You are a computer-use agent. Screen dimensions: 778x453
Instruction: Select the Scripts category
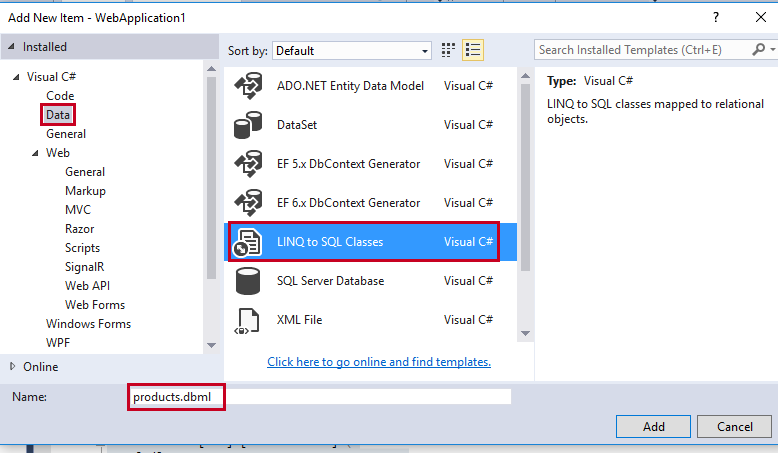coord(82,248)
